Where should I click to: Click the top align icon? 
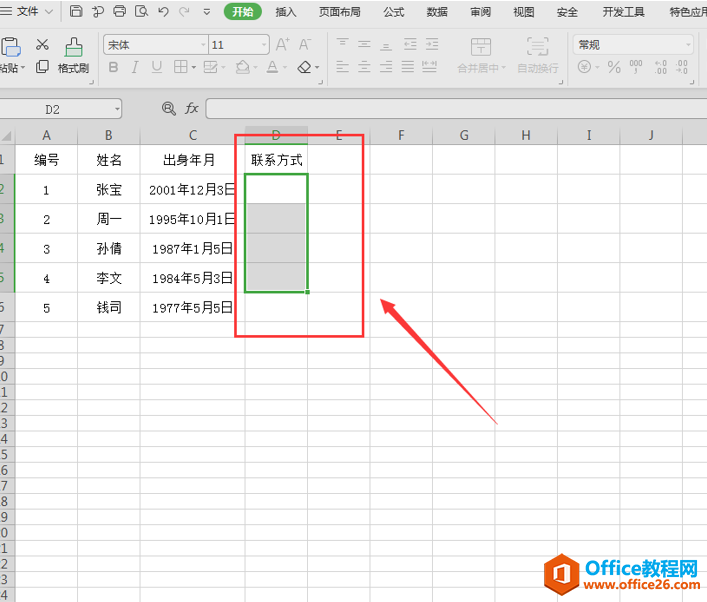click(343, 44)
